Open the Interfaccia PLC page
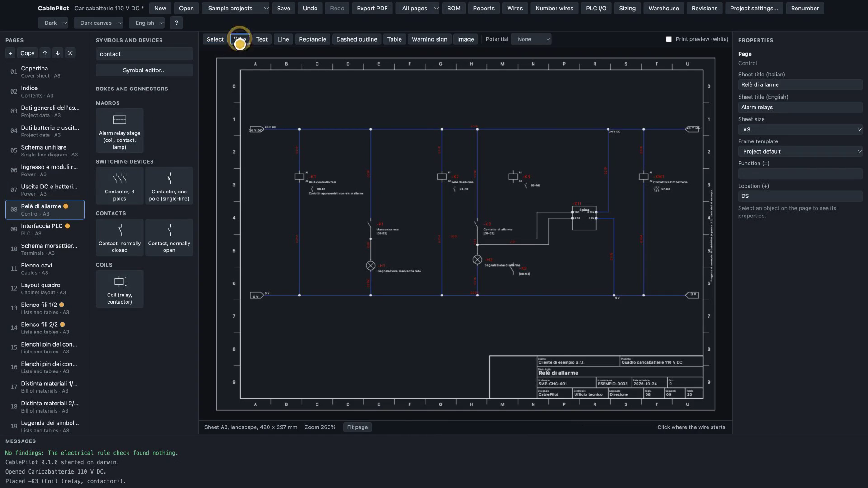Screen dimensions: 868x488 (45, 230)
